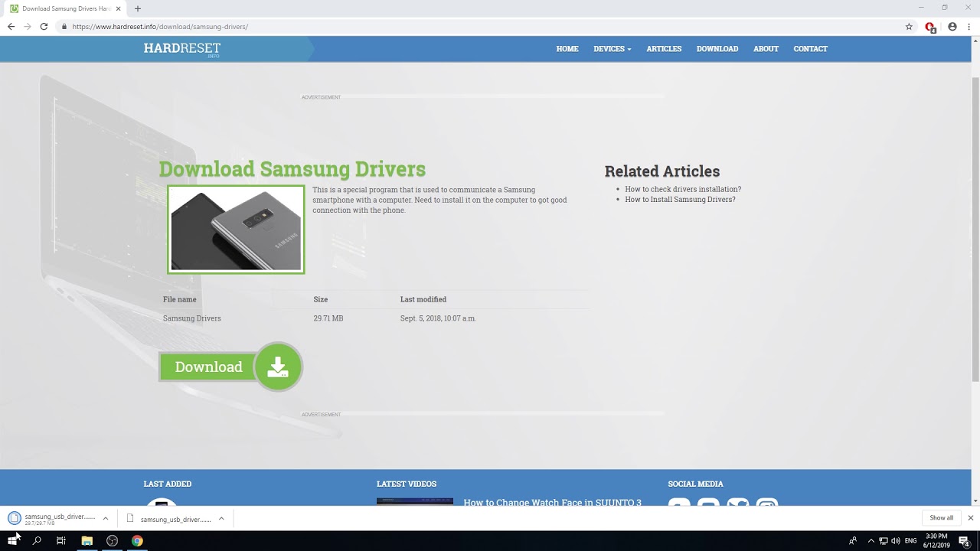
Task: Expand options arrow for second download item
Action: [221, 518]
